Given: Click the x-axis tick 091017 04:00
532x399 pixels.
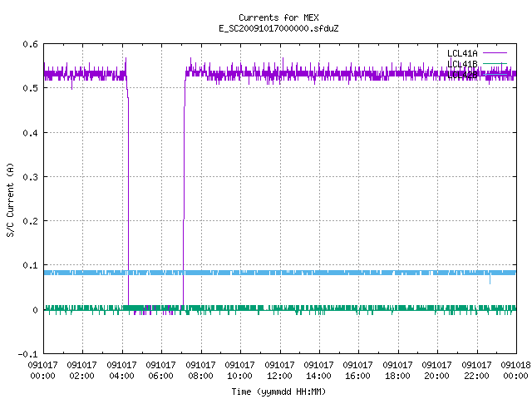Looking at the screenshot, I should [x=121, y=371].
